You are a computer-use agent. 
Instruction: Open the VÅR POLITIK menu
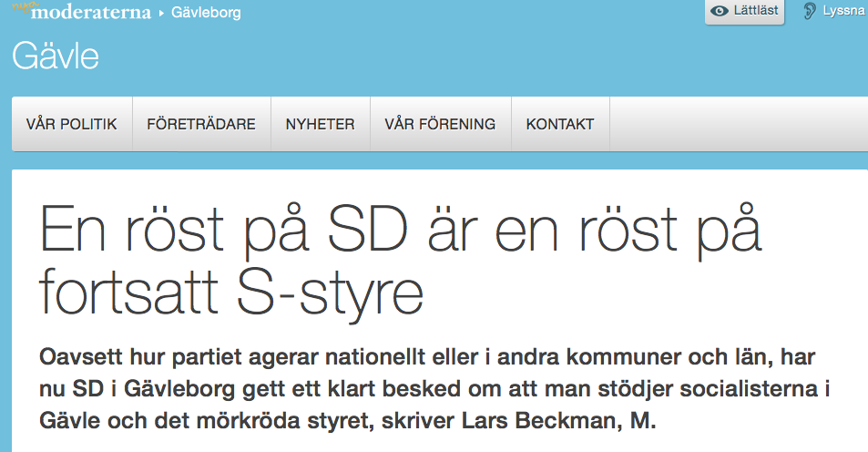pyautogui.click(x=72, y=124)
